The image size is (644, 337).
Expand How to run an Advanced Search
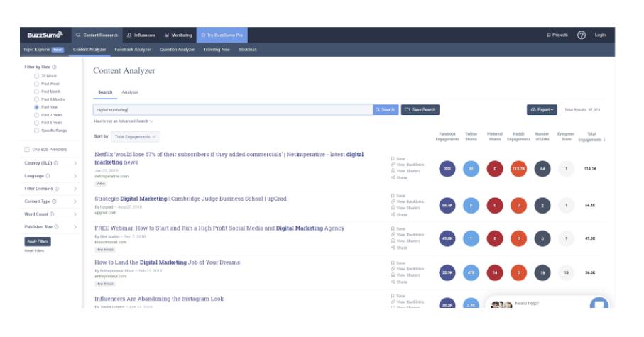(x=124, y=121)
